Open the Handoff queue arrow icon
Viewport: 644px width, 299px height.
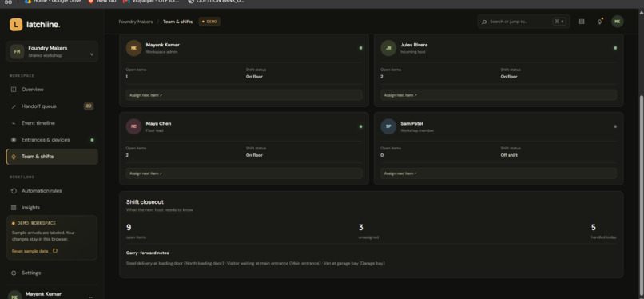coord(14,106)
